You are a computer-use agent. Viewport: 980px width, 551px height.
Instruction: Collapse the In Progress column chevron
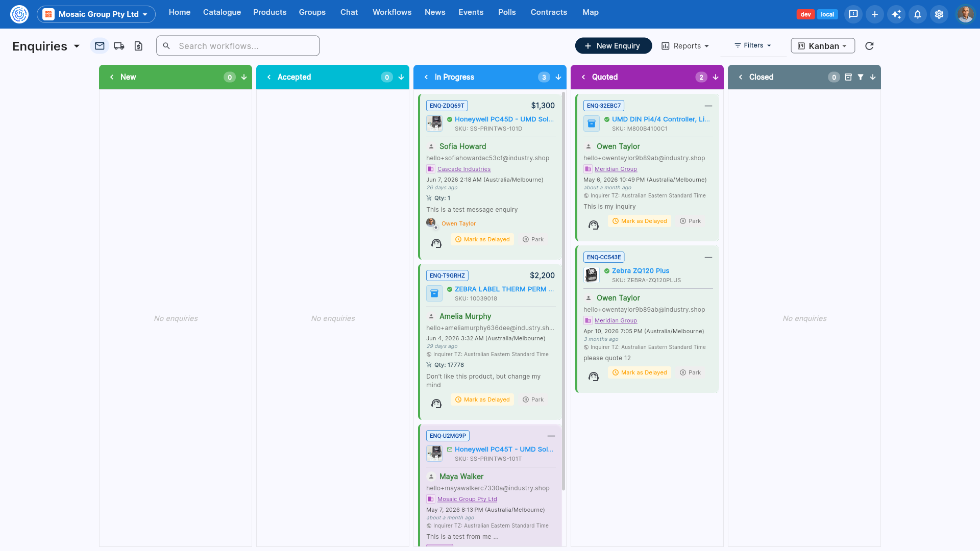tap(426, 77)
